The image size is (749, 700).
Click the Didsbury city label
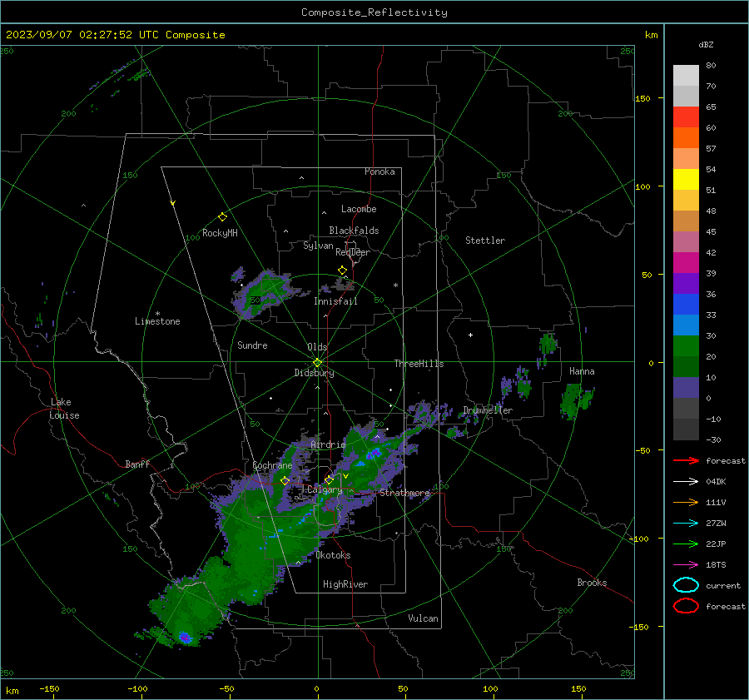coord(315,373)
